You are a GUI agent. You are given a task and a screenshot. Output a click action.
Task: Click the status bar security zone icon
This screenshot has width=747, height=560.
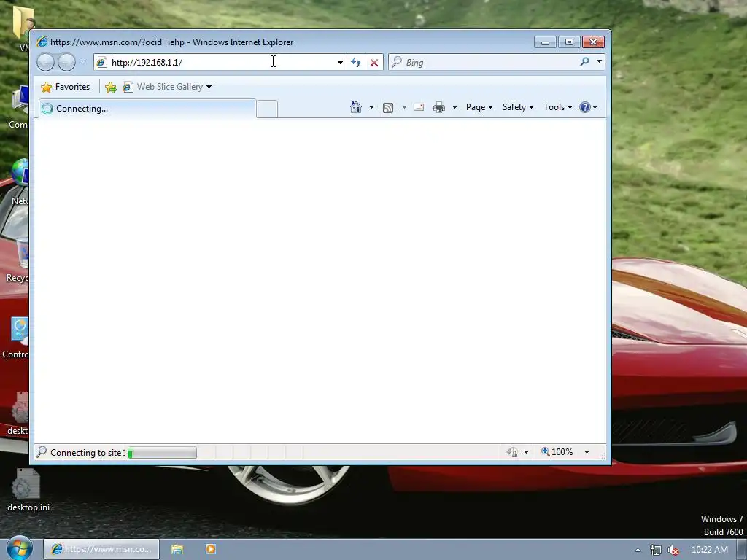click(513, 452)
